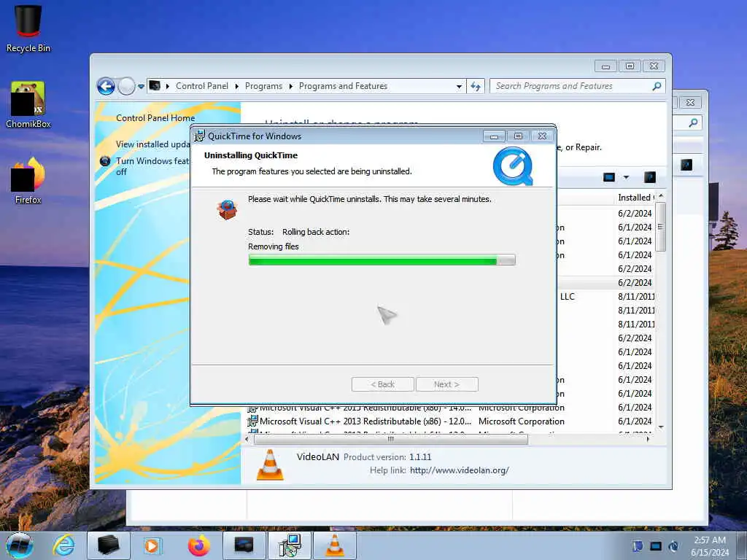Open the view options dropdown arrow

626,177
